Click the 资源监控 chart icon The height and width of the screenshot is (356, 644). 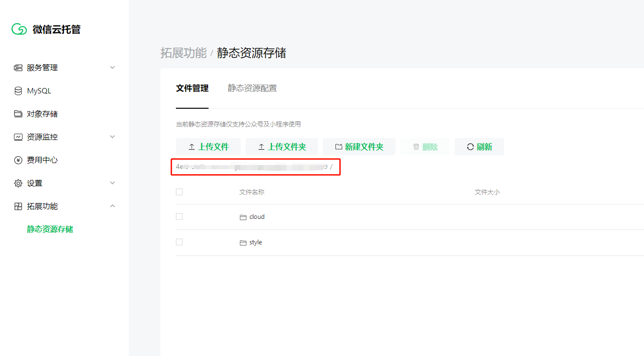(18, 137)
